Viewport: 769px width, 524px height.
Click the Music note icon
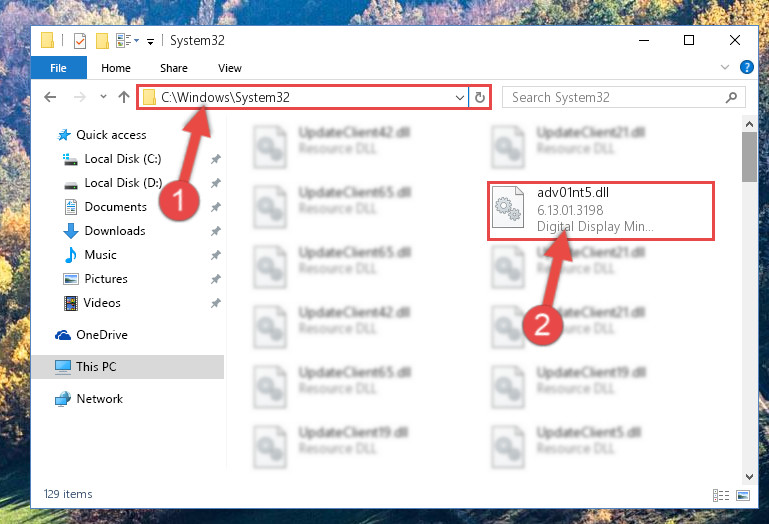click(71, 255)
